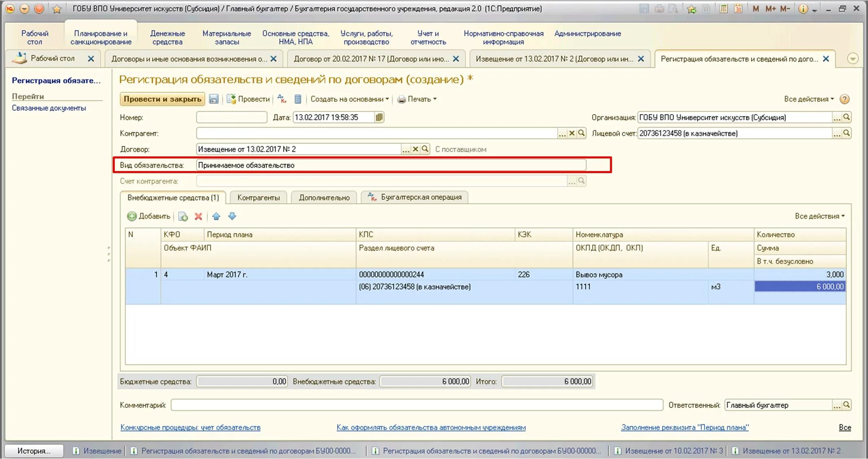868x459 pixels.
Task: Open the calendar picker for the Дата field
Action: pos(379,117)
